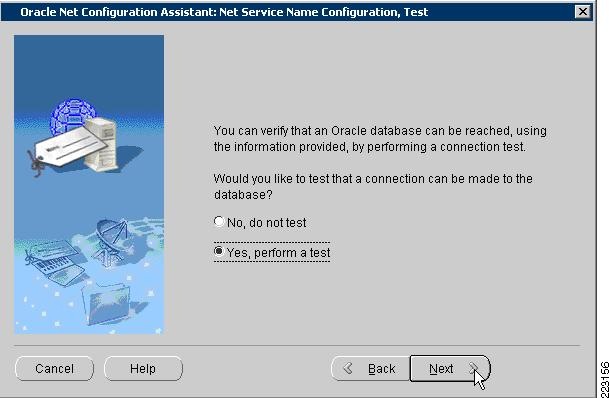Click the blue wireframe globe graphic
The width and height of the screenshot is (609, 398).
click(x=72, y=116)
